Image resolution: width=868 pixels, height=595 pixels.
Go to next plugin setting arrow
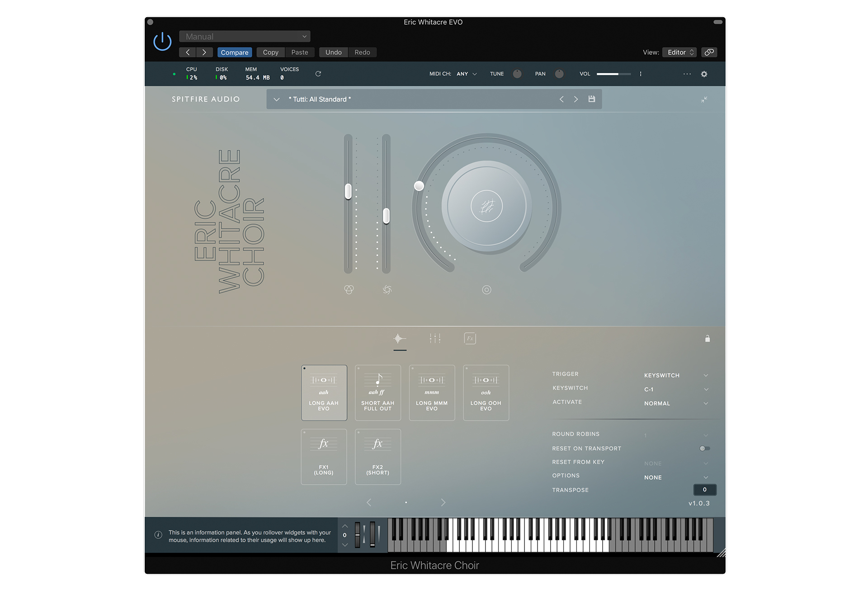pyautogui.click(x=204, y=52)
